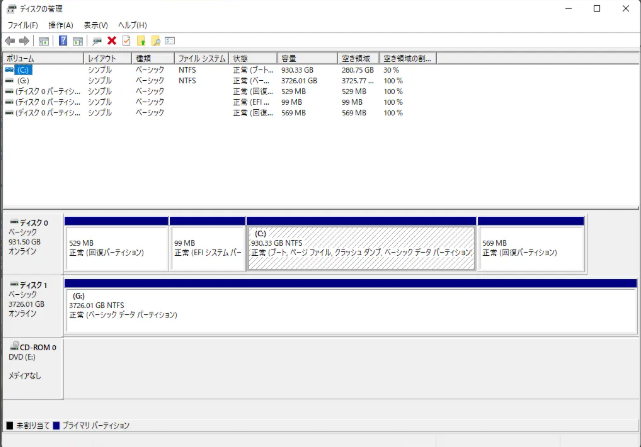This screenshot has width=641, height=447.
Task: Sort by the レイアウト column header
Action: pos(108,58)
